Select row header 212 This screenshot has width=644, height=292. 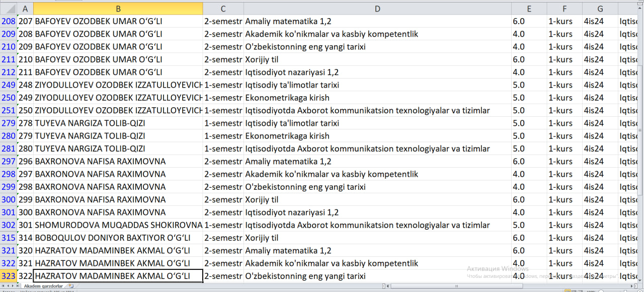[x=8, y=72]
